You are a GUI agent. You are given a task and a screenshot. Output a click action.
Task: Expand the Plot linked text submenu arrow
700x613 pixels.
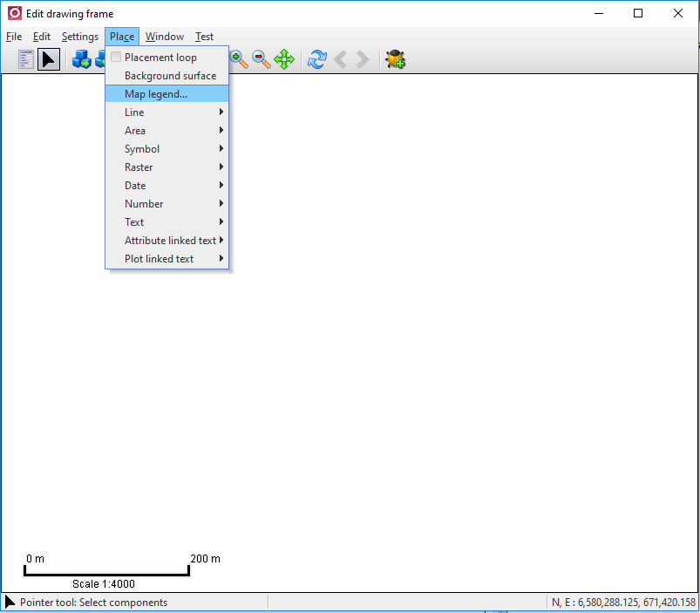[221, 258]
